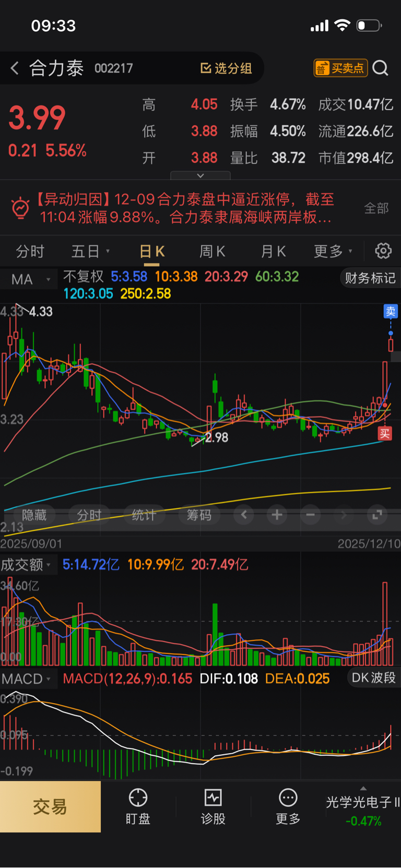
Task: Add stock via 选分组 button
Action: click(x=226, y=68)
